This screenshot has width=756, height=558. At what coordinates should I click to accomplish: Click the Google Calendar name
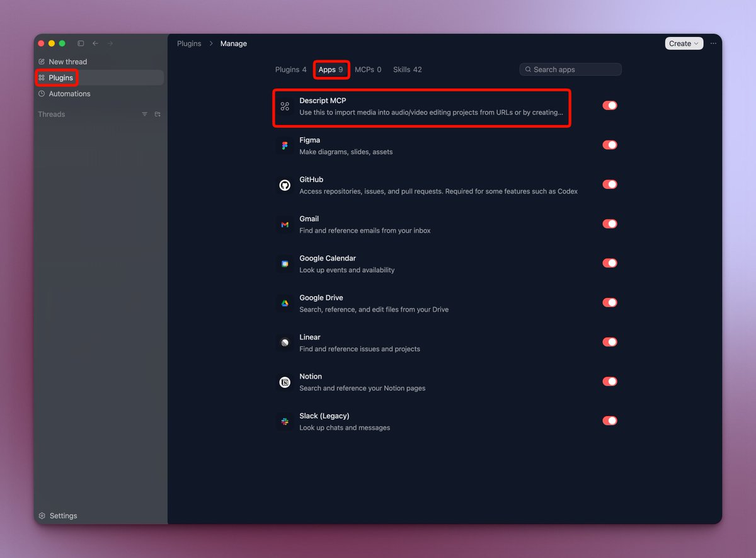[328, 258]
